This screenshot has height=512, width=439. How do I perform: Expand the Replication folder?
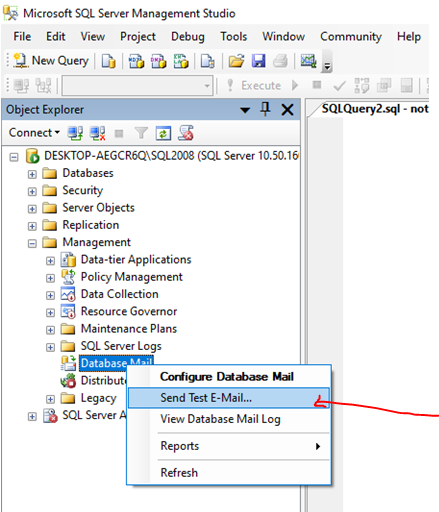click(x=32, y=226)
